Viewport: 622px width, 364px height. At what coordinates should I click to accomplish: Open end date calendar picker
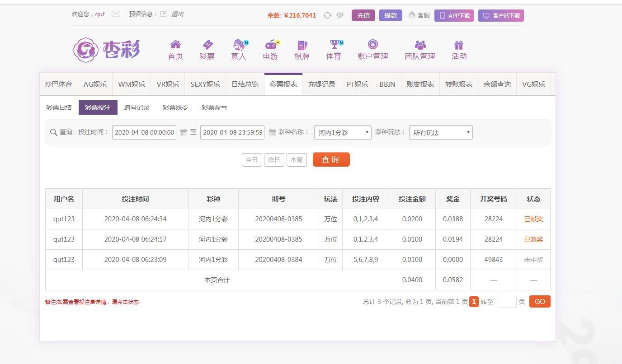tap(272, 132)
